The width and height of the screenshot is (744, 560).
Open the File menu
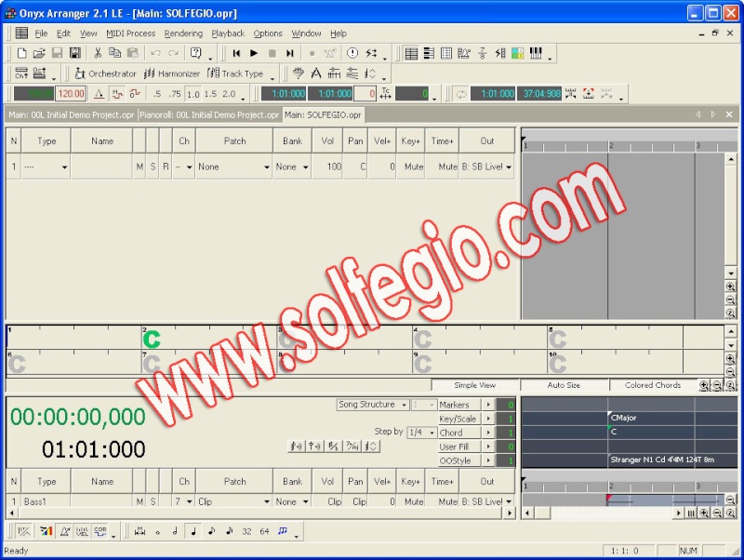click(41, 33)
